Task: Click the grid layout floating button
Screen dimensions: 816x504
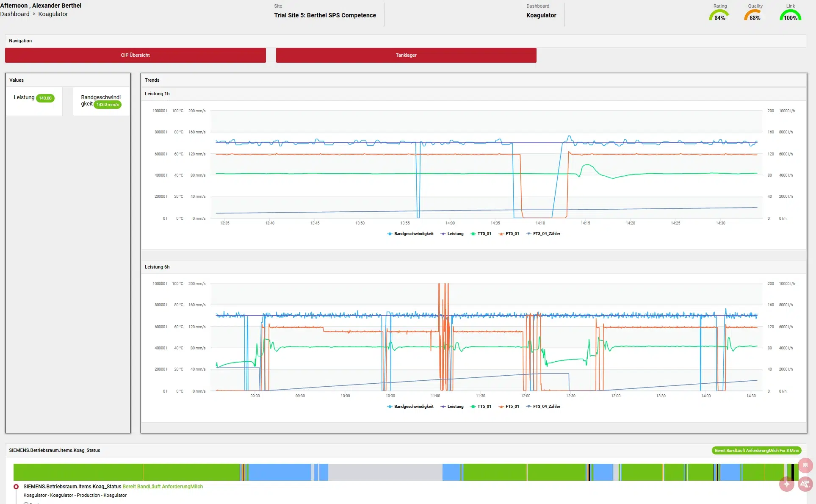Action: click(805, 465)
